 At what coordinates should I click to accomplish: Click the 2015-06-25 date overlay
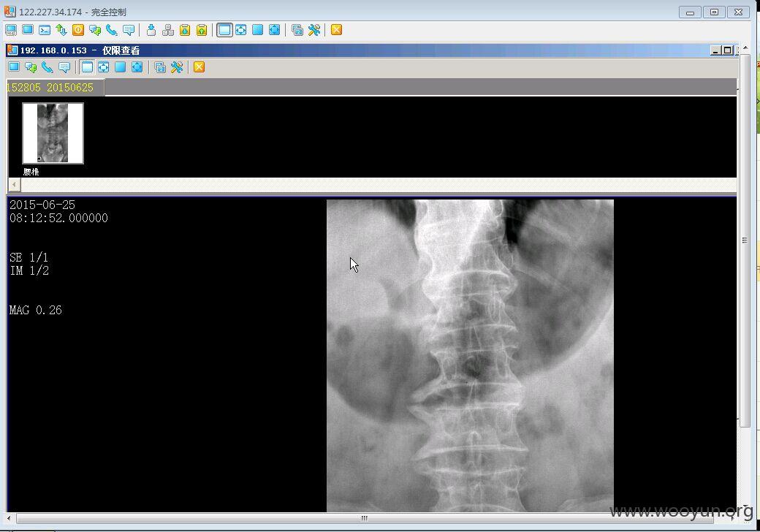[x=42, y=205]
